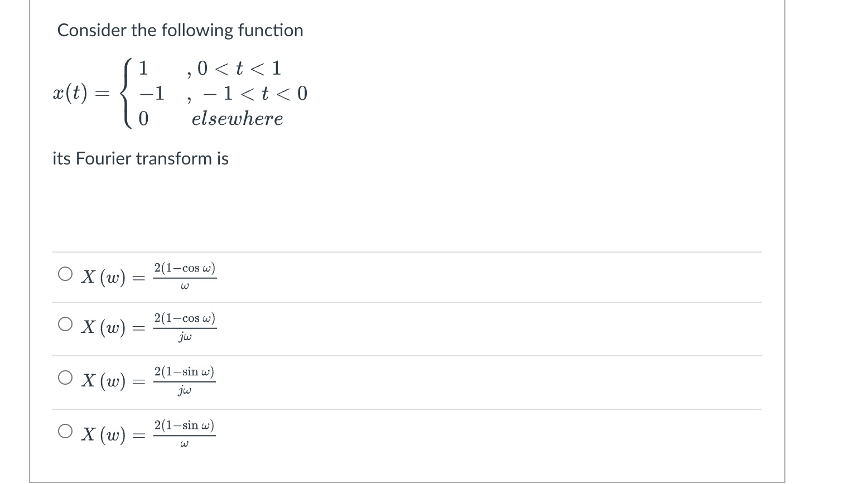Click the formula 2(1−cos ω)/ω

tap(184, 275)
